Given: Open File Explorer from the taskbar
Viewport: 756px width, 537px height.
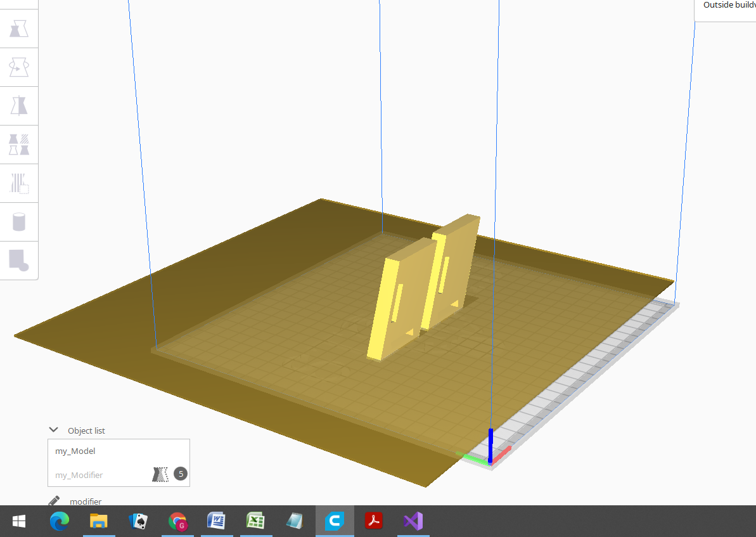Looking at the screenshot, I should [99, 521].
